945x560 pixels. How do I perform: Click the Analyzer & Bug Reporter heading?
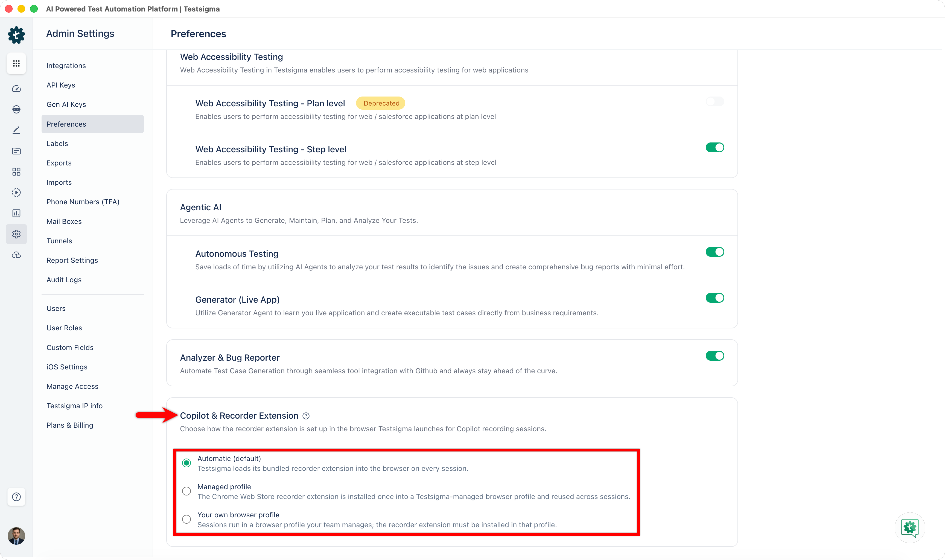[230, 358]
